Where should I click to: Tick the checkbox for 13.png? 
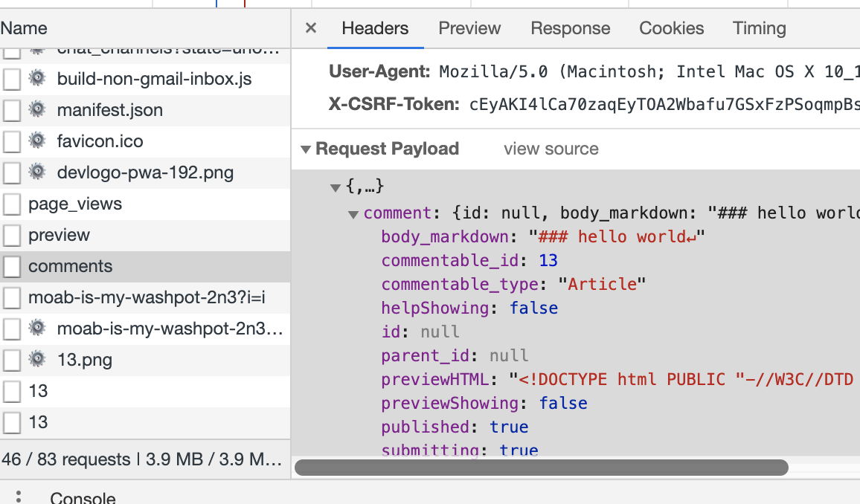point(11,361)
